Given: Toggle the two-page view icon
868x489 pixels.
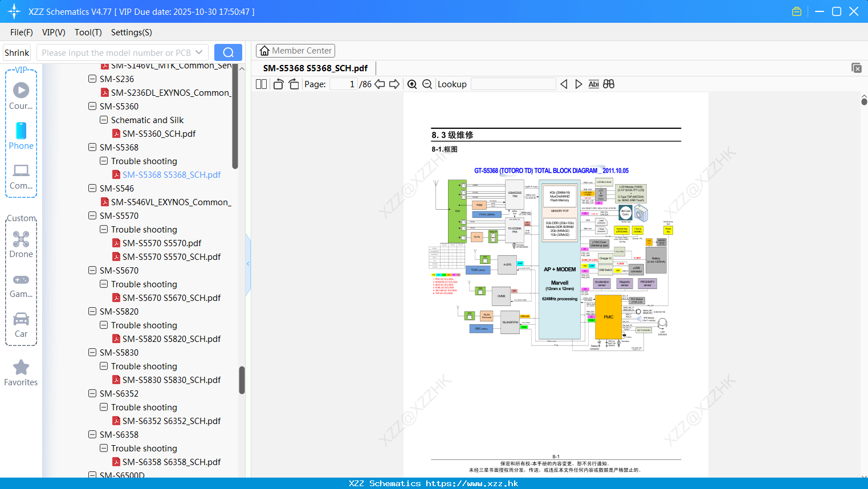Looking at the screenshot, I should click(261, 84).
